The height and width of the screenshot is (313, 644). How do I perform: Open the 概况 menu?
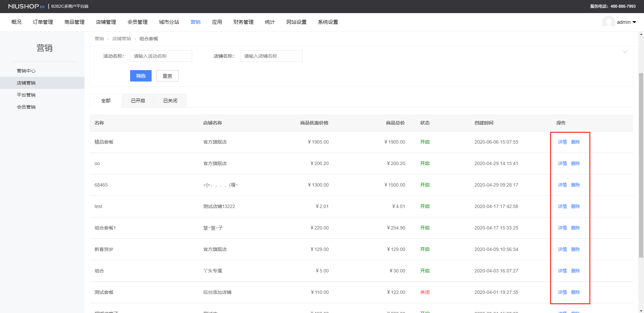16,22
